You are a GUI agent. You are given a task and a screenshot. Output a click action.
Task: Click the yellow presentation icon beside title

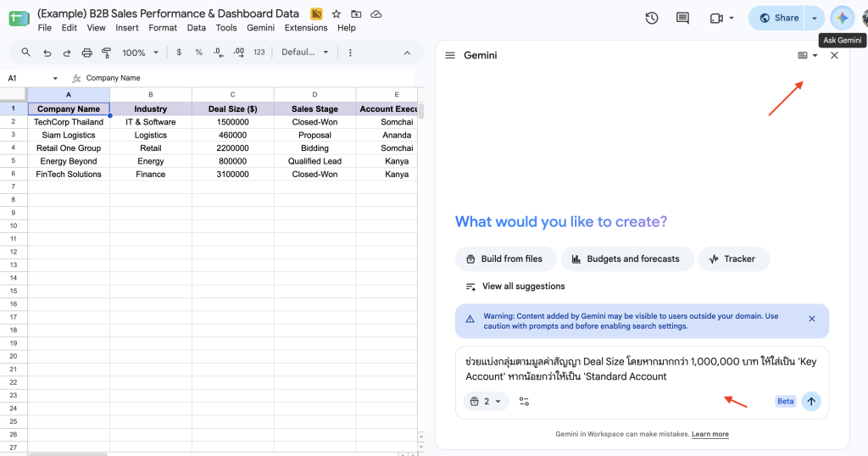(x=316, y=14)
